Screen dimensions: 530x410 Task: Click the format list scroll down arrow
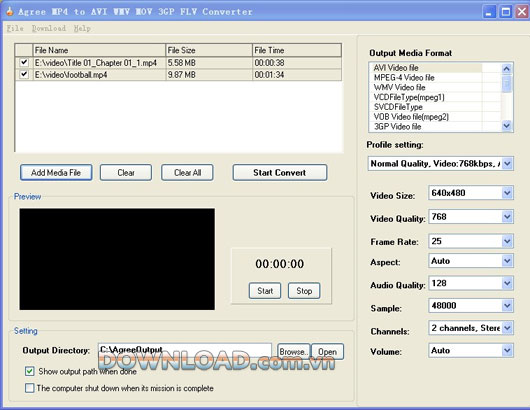point(506,125)
